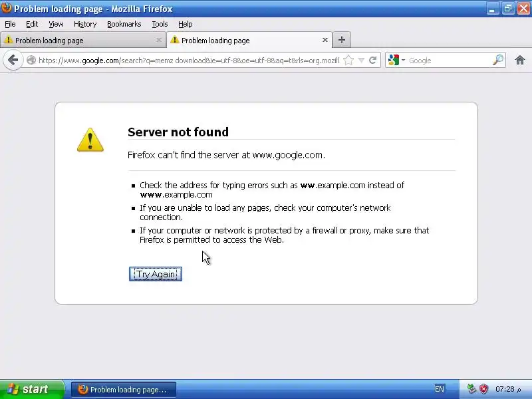Image resolution: width=532 pixels, height=399 pixels.
Task: Restore down the Firefox window
Action: (508, 8)
